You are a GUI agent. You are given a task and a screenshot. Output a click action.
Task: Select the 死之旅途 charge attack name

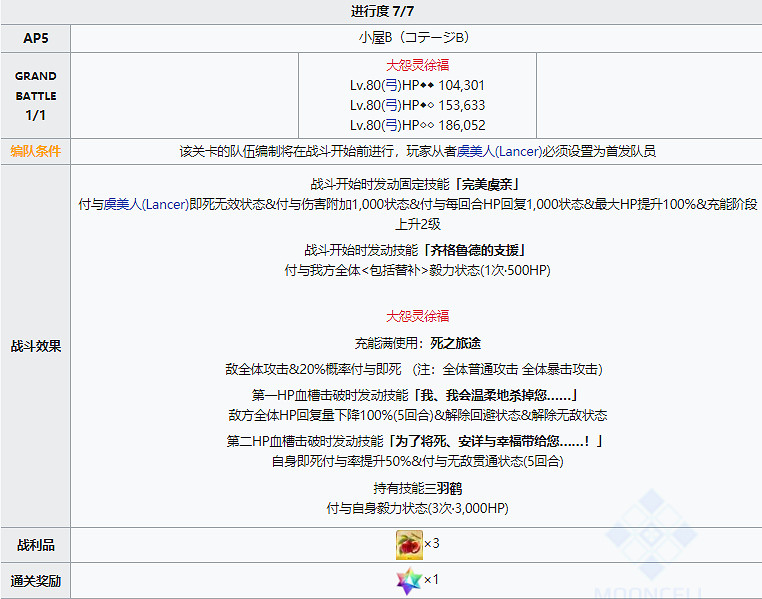(x=455, y=343)
